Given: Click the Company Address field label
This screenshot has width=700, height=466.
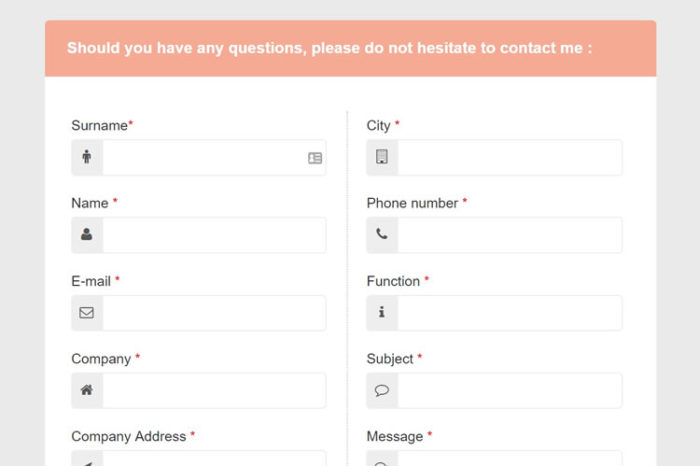Looking at the screenshot, I should click(x=128, y=437).
